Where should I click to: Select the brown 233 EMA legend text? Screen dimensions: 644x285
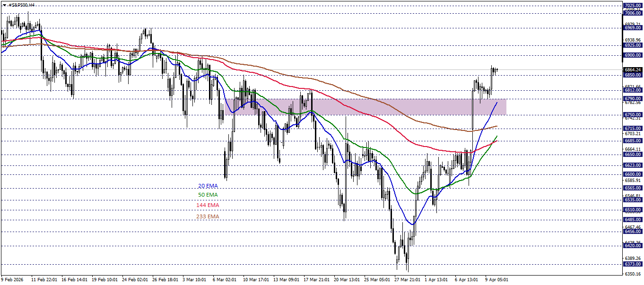(207, 216)
